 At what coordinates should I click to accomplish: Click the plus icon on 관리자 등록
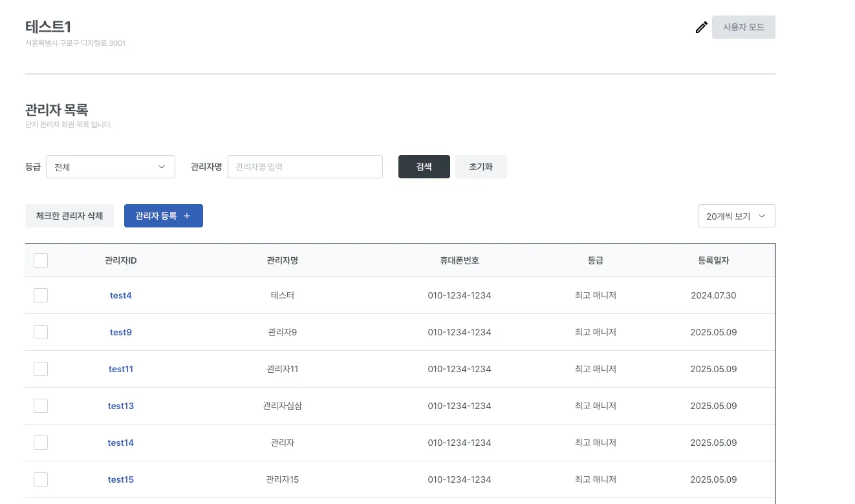click(187, 216)
